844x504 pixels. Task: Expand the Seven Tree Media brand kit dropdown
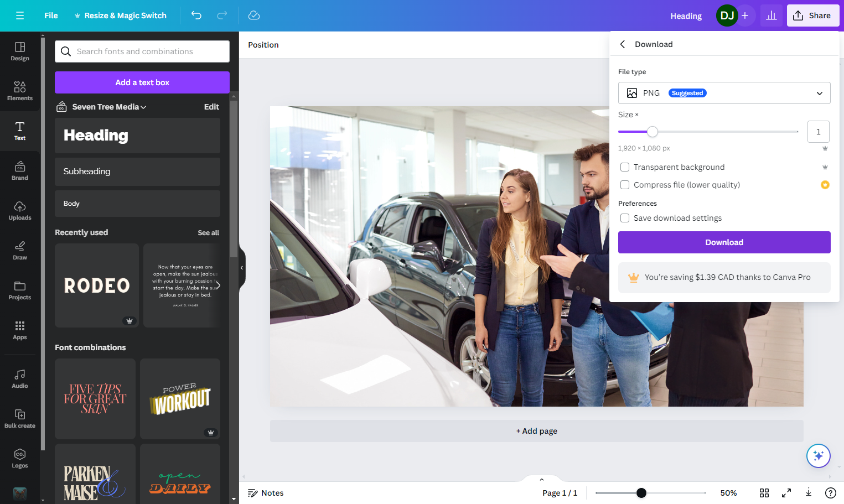pos(110,107)
